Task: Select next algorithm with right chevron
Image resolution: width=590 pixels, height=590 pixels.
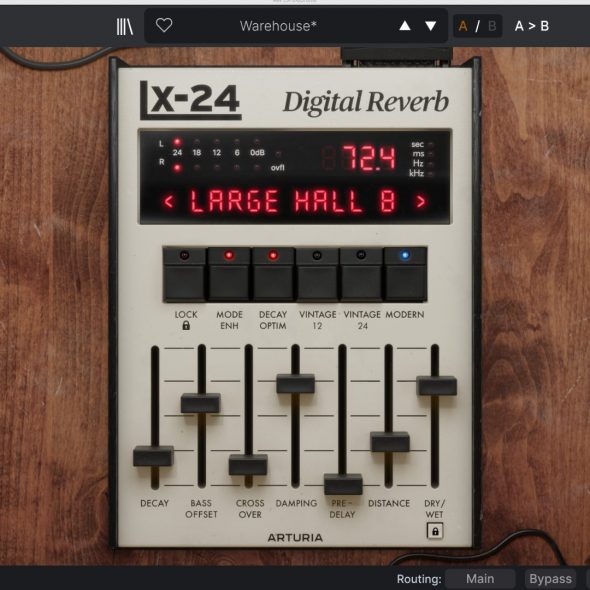Action: tap(421, 202)
